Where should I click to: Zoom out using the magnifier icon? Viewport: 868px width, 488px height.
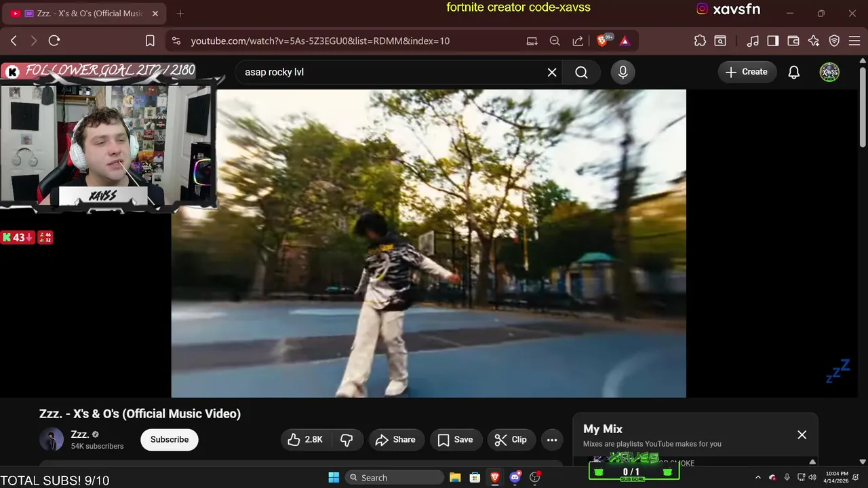[x=555, y=41]
